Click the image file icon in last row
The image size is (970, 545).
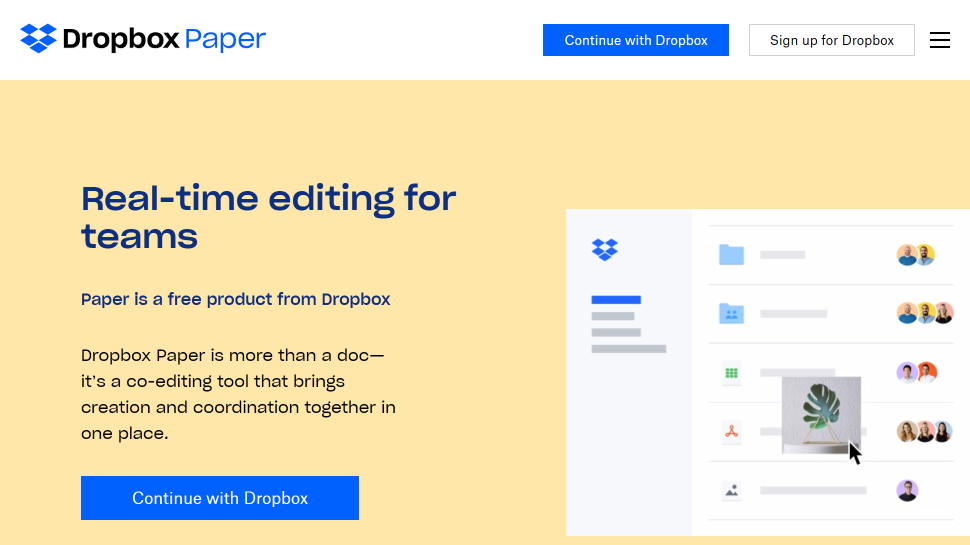(x=731, y=491)
